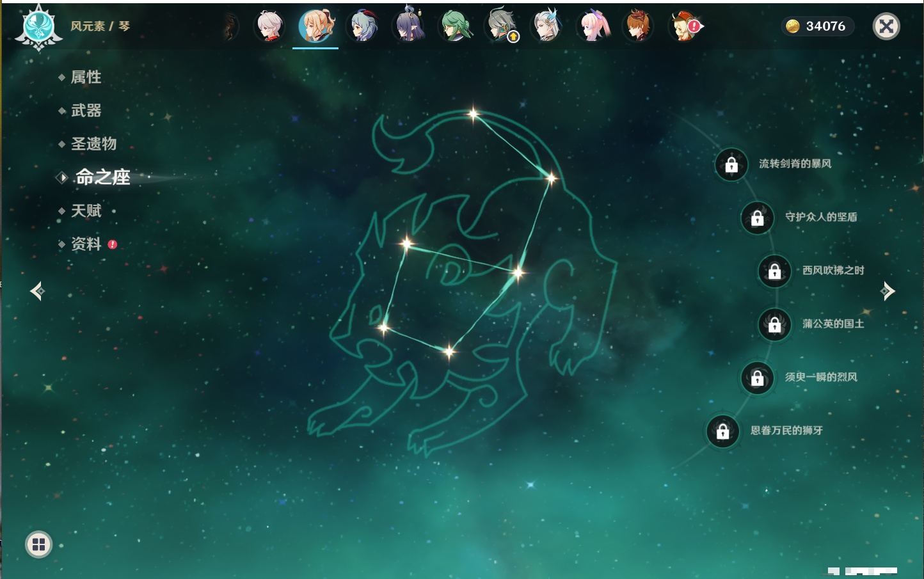
Task: Open the 圣遗物 artifacts page
Action: [x=93, y=144]
